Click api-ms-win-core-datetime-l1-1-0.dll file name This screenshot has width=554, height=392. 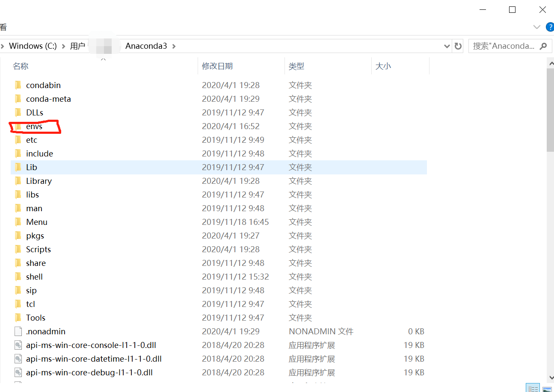[94, 359]
